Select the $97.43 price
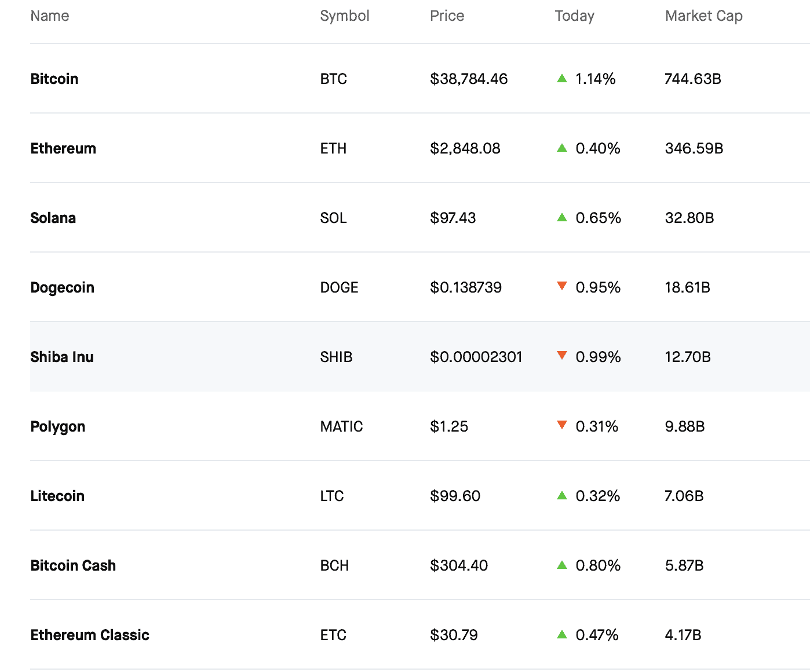 click(x=453, y=218)
